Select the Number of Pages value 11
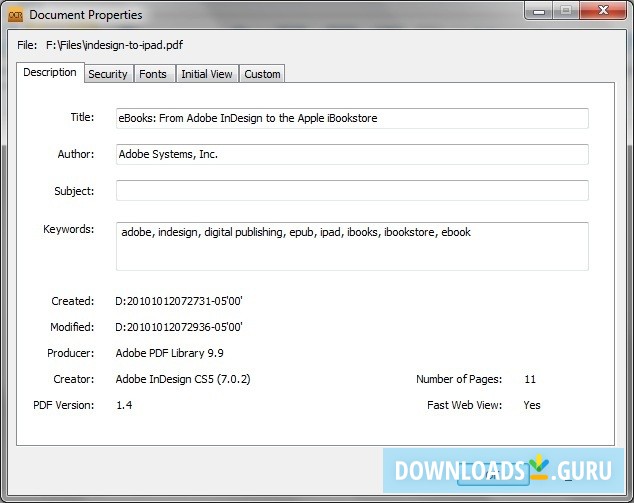This screenshot has height=503, width=634. pos(530,379)
